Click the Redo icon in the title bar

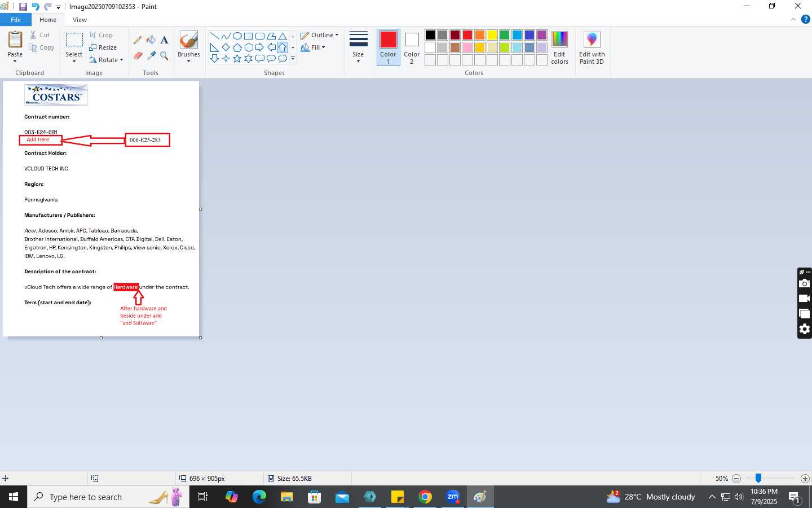pyautogui.click(x=47, y=7)
